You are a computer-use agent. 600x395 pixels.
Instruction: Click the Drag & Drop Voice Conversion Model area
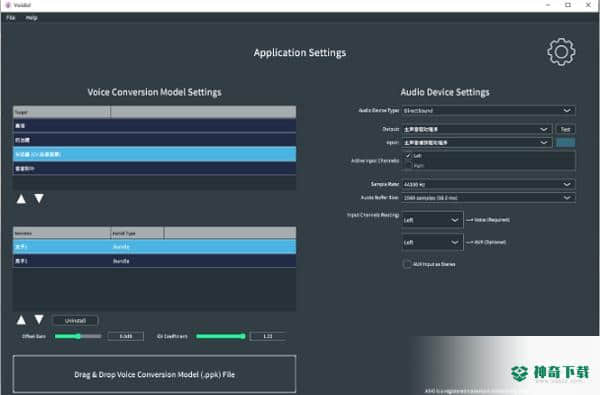coord(154,374)
